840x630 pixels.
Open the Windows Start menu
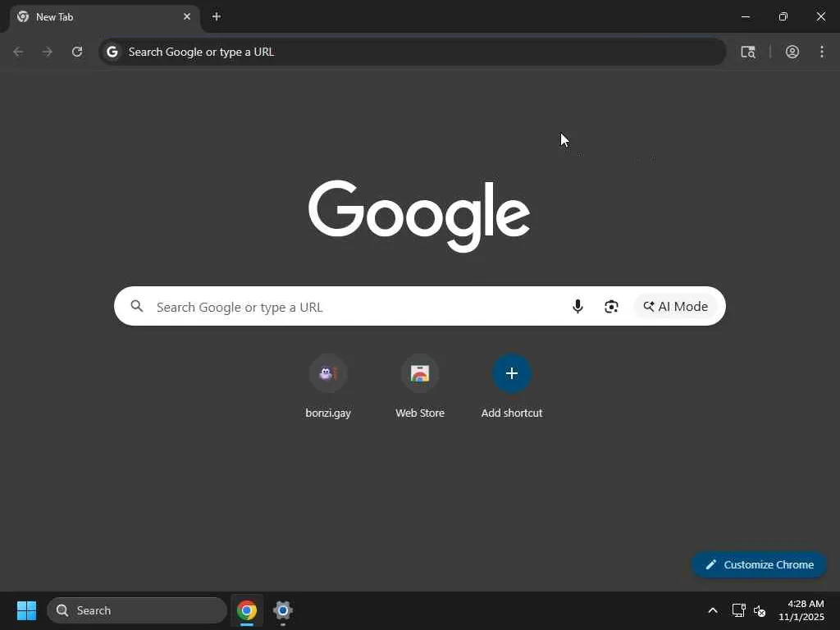pos(26,610)
